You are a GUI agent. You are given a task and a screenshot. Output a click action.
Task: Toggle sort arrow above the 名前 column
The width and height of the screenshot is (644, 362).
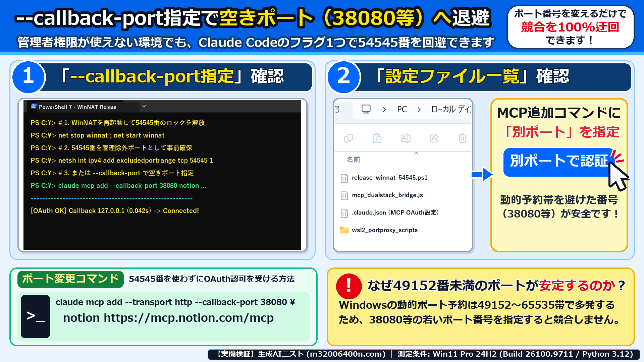(x=416, y=153)
